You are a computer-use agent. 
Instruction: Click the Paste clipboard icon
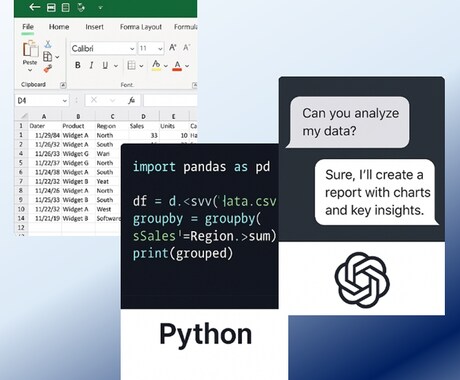[30, 49]
